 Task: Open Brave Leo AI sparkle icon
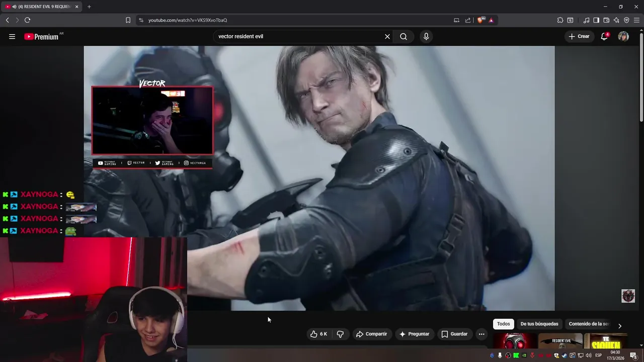(x=616, y=20)
